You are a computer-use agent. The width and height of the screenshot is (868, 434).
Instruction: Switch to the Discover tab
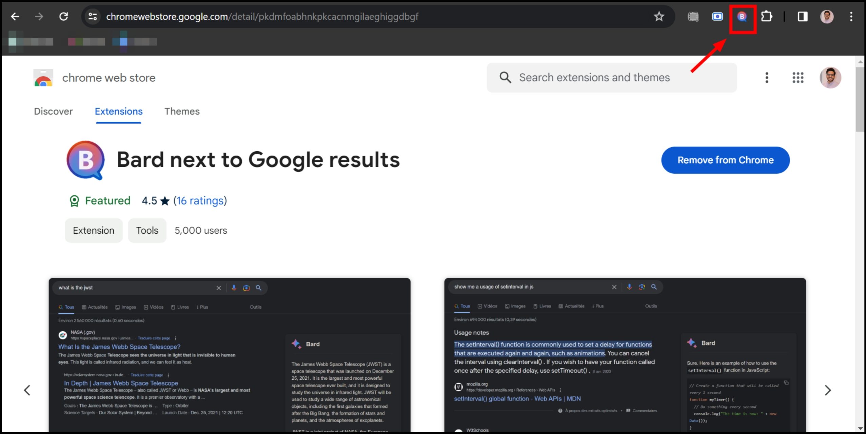click(x=53, y=111)
